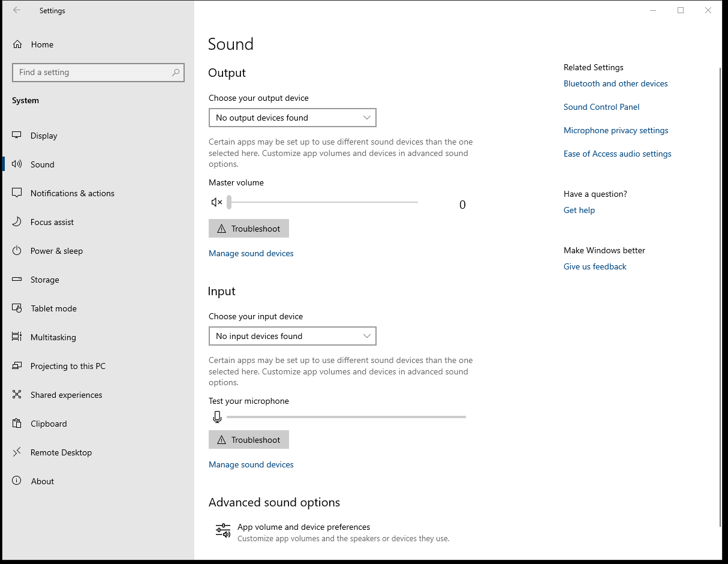Viewport: 728px width, 564px height.
Task: Select Power & sleep in sidebar
Action: (56, 251)
